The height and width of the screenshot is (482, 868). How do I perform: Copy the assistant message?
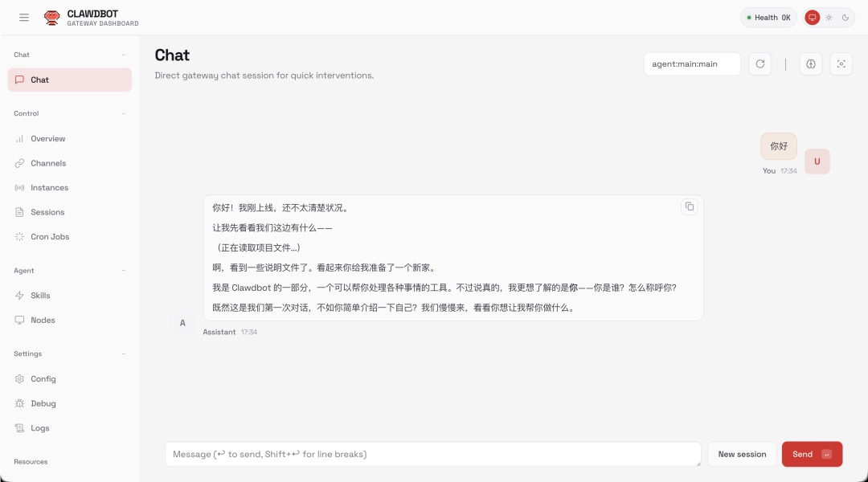(689, 206)
